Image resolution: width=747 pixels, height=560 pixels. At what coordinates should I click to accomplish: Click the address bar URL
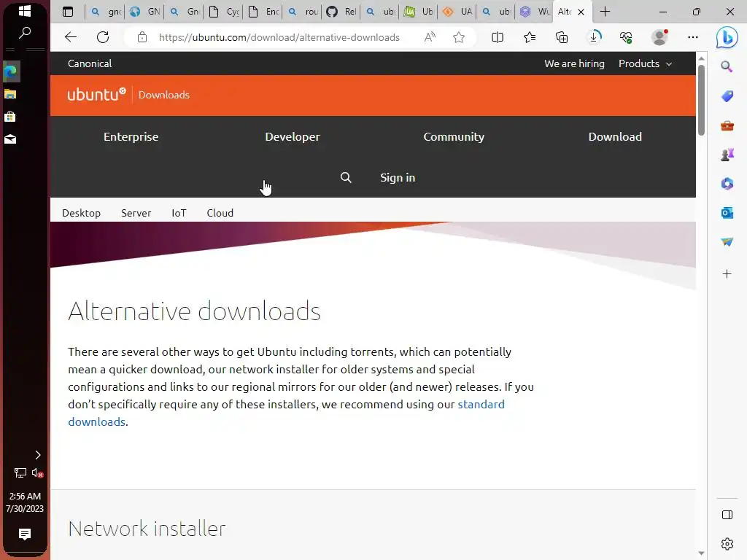[x=279, y=37]
